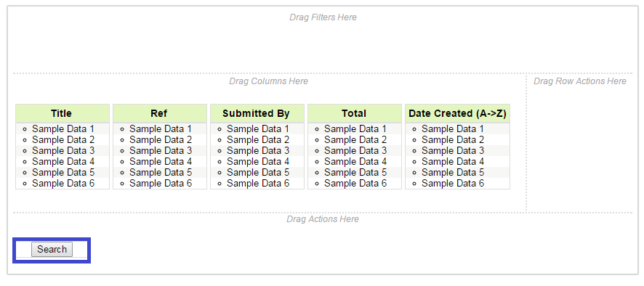Image resolution: width=644 pixels, height=286 pixels.
Task: Select Sample Data 6 in Total column
Action: click(x=355, y=184)
